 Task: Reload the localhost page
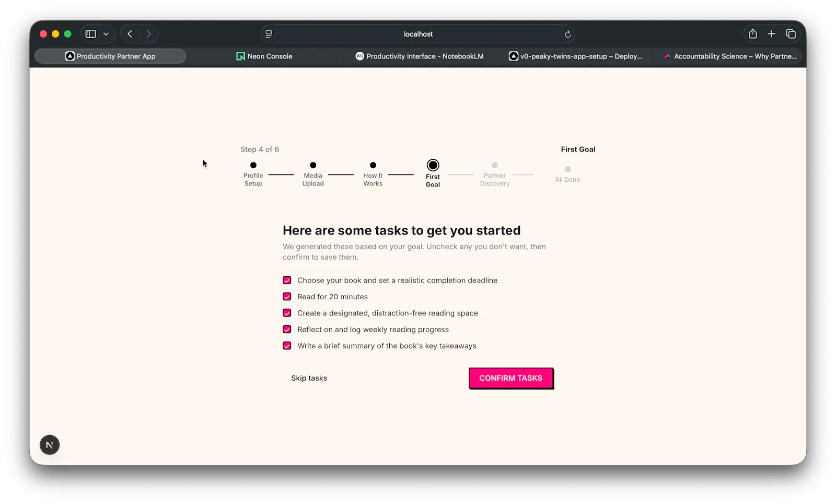(x=568, y=34)
